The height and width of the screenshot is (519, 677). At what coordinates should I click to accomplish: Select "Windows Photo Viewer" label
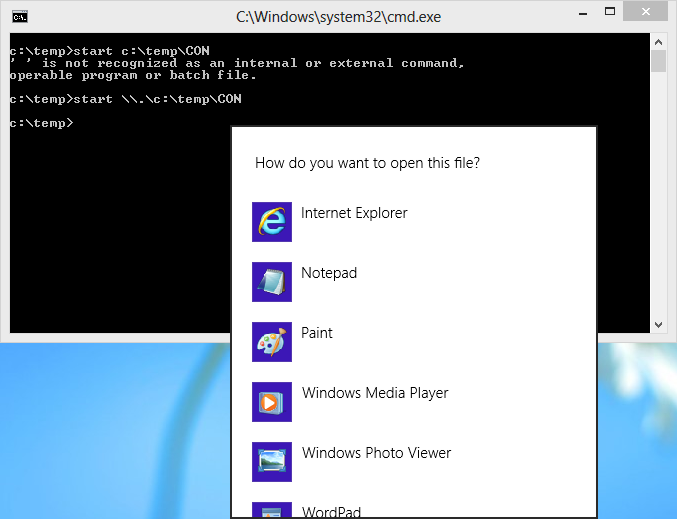(376, 453)
